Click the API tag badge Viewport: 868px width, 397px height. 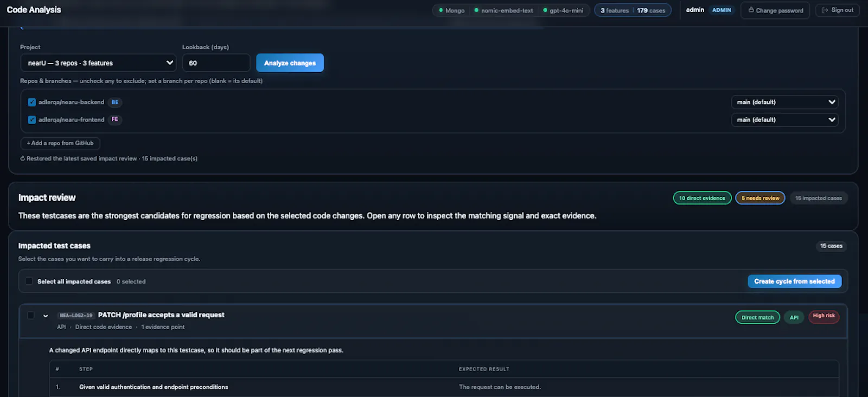(x=794, y=317)
